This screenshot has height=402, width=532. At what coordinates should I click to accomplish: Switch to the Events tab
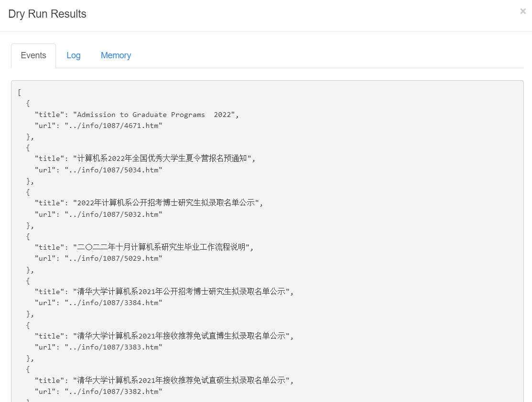click(33, 55)
